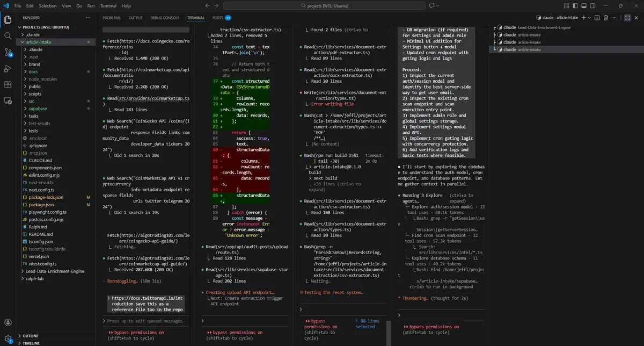This screenshot has height=346, width=644.
Task: Close the panel with X icon
Action: coord(637,18)
